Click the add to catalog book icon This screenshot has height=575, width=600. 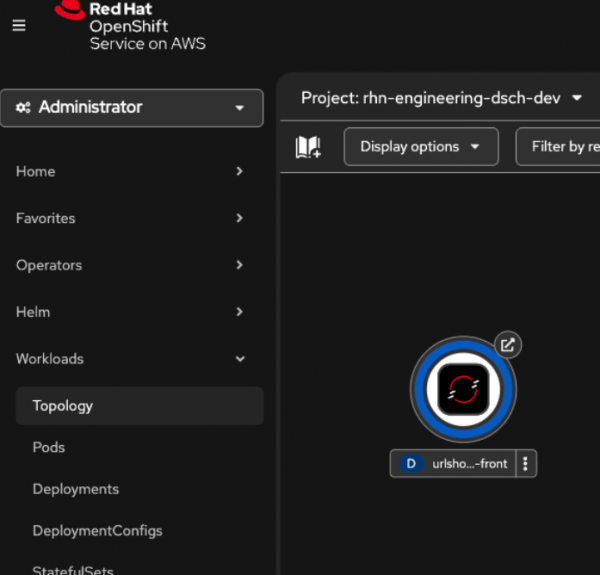(x=308, y=147)
